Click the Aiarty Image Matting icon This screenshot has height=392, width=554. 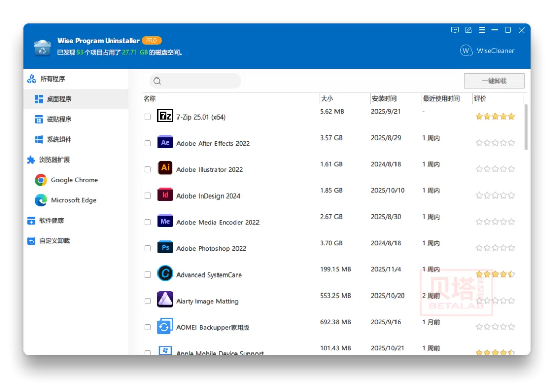(x=165, y=300)
